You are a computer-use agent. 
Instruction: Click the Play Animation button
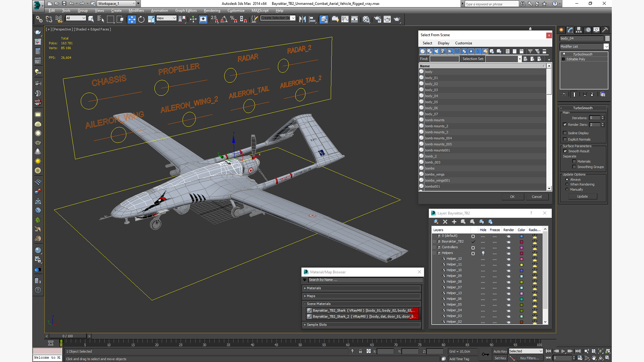pyautogui.click(x=563, y=351)
